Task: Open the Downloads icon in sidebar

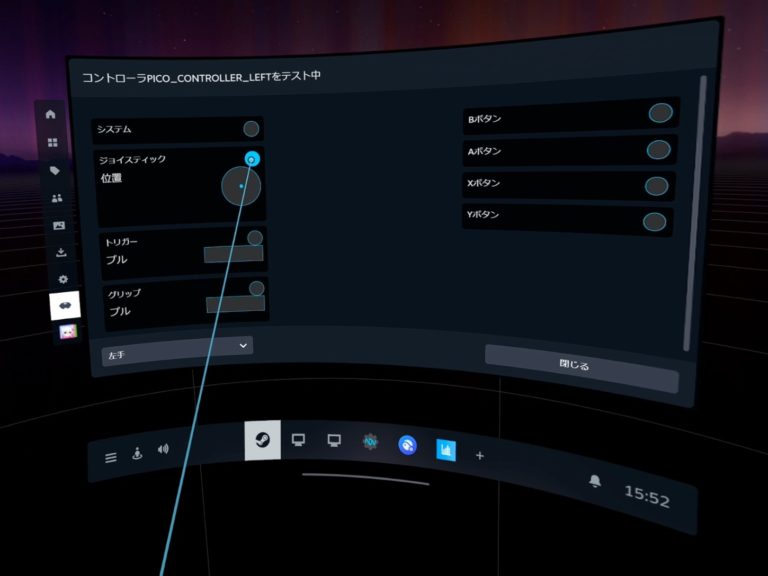Action: [60, 252]
